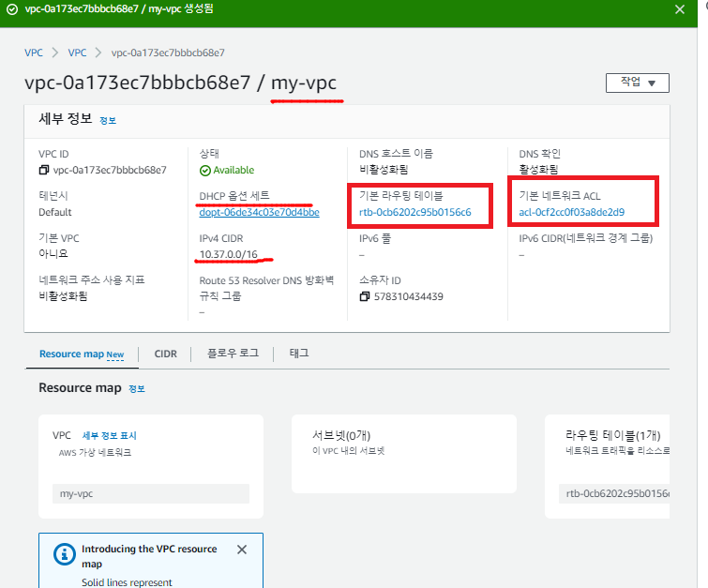Open route table rtb-0cb6202c95b0156c6 link

pos(415,212)
